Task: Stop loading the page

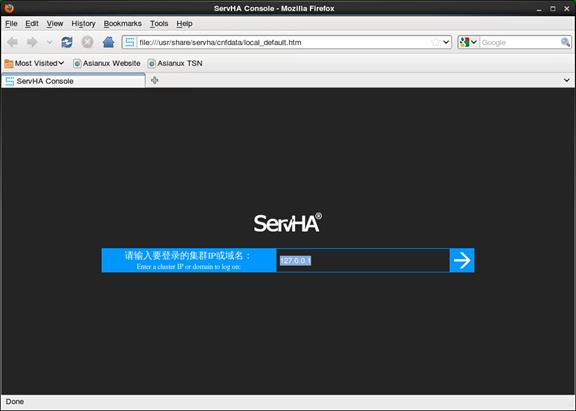Action: tap(87, 42)
